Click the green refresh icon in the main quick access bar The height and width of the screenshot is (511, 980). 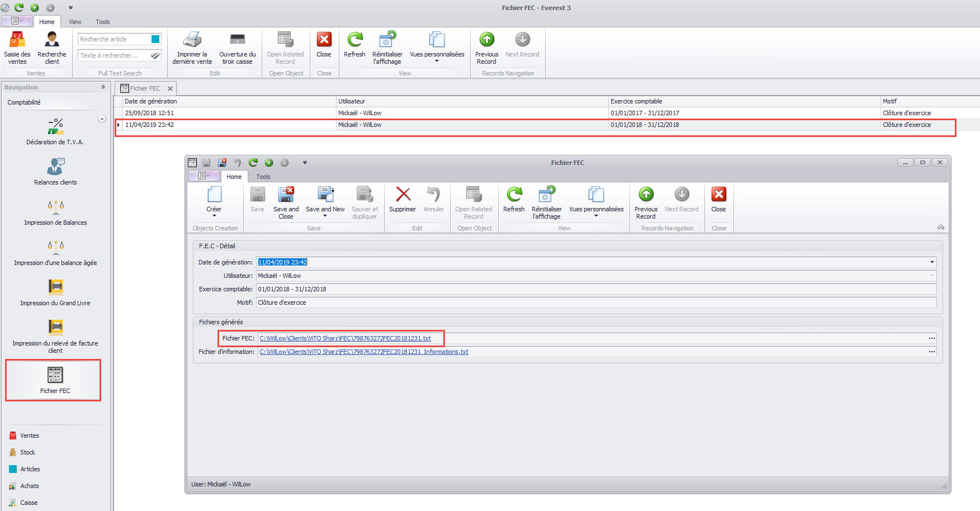pos(19,7)
